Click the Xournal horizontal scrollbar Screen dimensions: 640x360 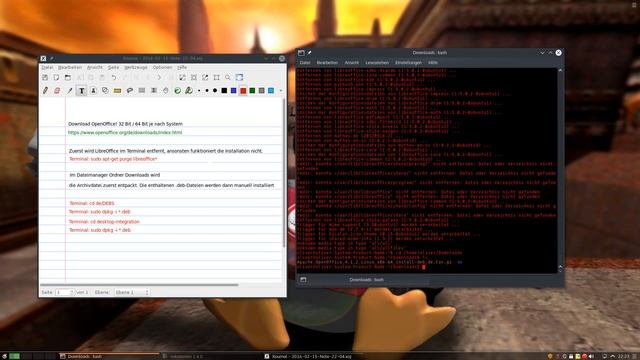click(x=139, y=285)
